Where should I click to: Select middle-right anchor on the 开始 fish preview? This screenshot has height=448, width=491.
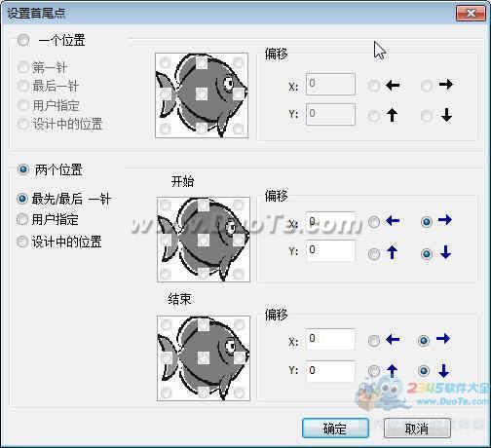tap(239, 240)
